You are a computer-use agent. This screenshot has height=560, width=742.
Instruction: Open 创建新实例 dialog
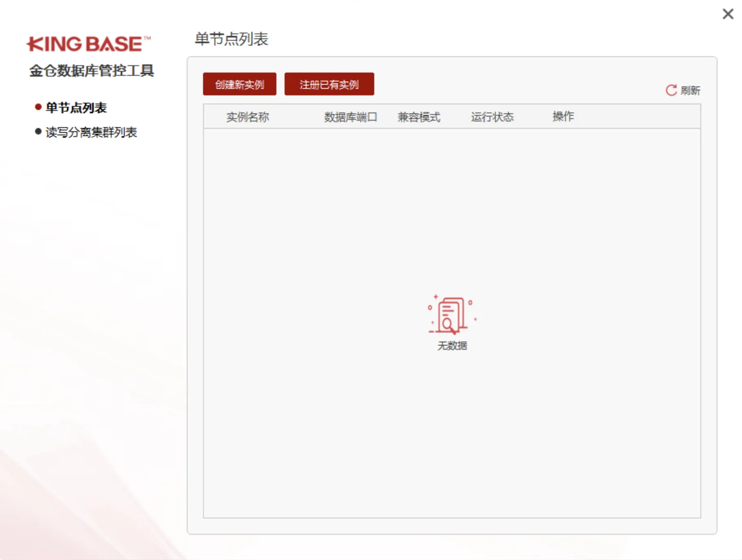239,84
